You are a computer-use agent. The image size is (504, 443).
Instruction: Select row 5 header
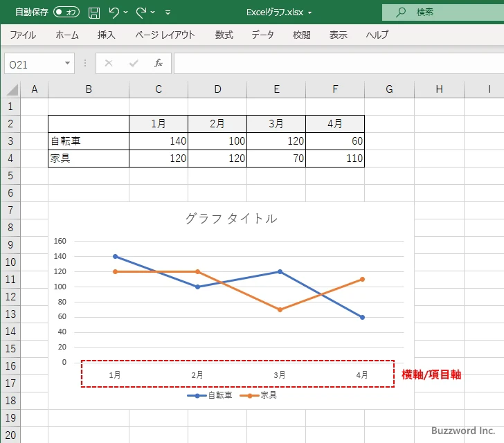(x=10, y=176)
